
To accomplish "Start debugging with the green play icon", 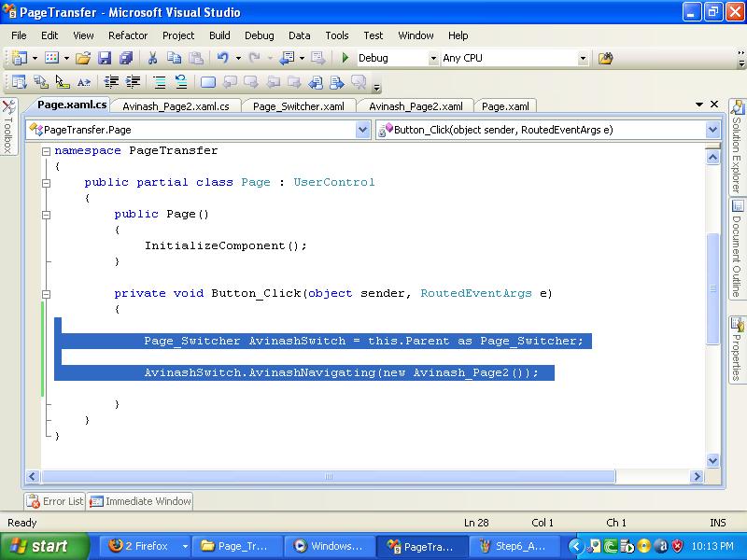I will 345,58.
